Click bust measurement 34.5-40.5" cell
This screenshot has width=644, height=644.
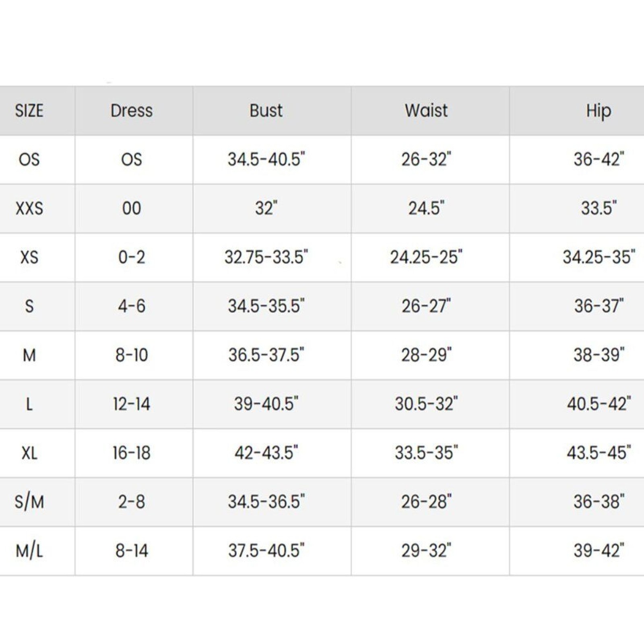[x=266, y=159]
